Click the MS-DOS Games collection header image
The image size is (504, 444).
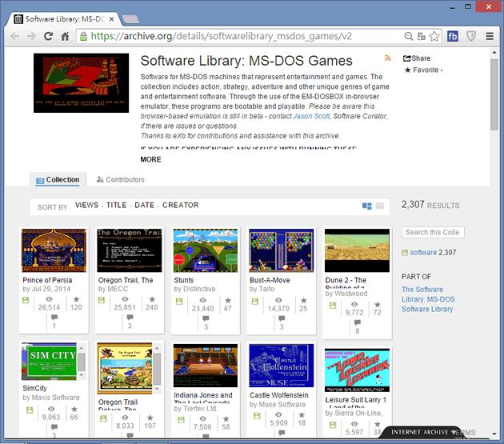(81, 83)
